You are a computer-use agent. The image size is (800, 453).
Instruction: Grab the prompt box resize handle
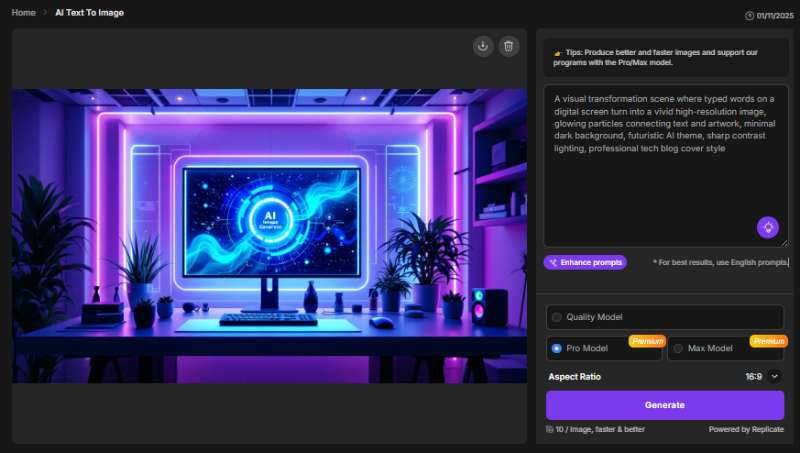[x=785, y=243]
